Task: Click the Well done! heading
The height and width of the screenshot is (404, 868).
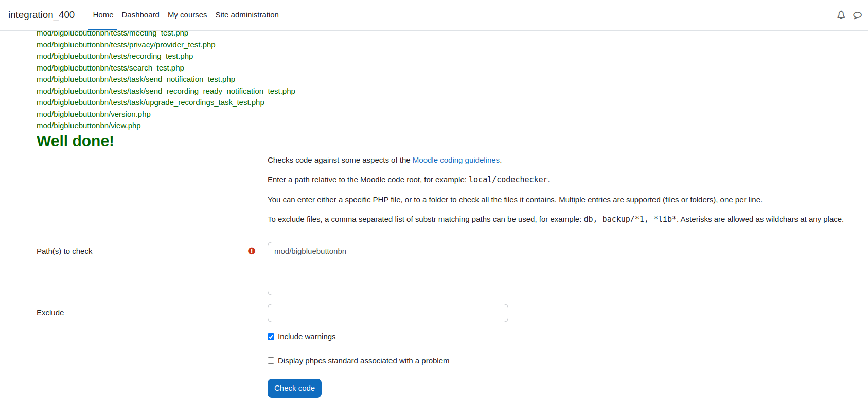Action: [x=75, y=141]
